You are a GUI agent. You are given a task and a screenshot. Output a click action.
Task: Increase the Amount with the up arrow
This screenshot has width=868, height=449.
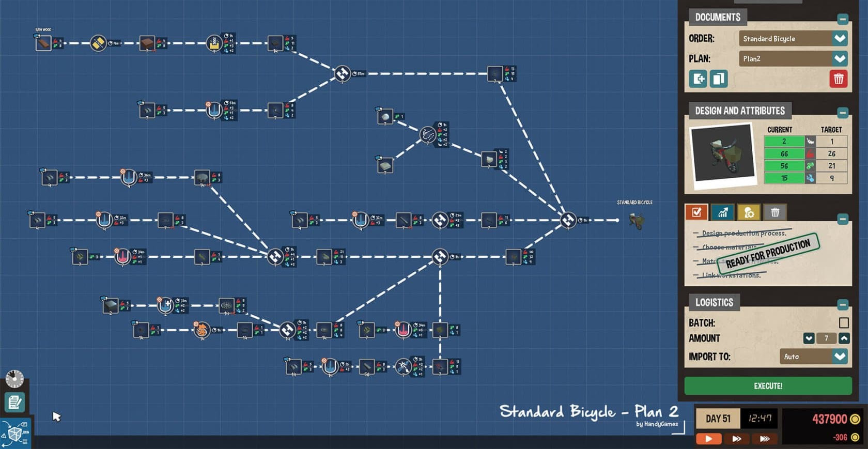[x=844, y=338]
